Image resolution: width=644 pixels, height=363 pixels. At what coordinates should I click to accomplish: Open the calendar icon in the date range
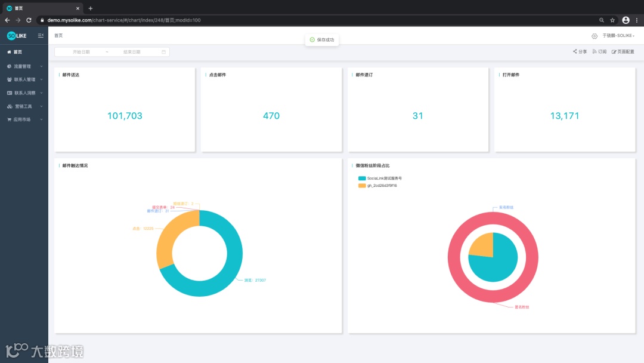point(163,52)
